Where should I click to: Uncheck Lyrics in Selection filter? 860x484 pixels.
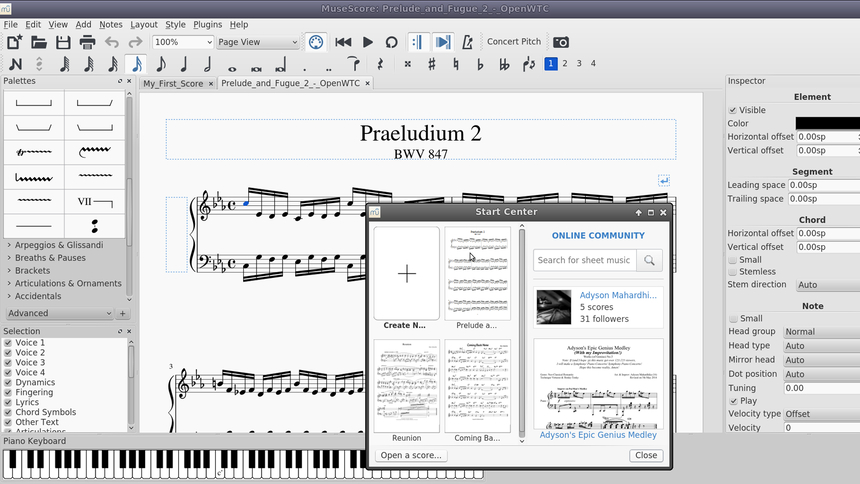click(x=8, y=402)
